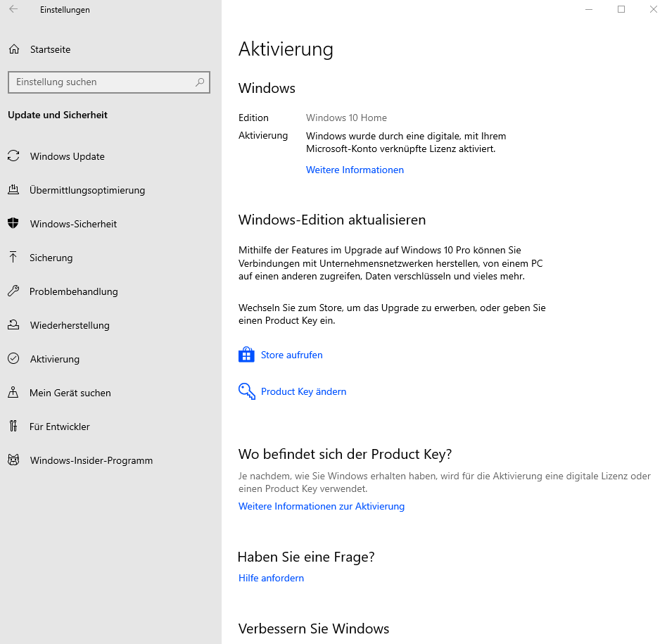This screenshot has height=644, width=667.
Task: Focus the Einstellung suchen search field
Action: pyautogui.click(x=109, y=82)
